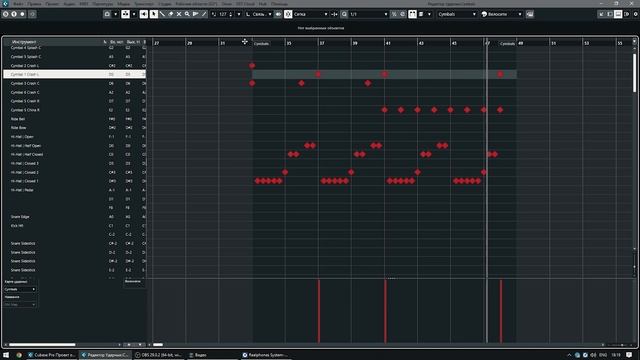
Task: Toggle the lower controller lane zone icon
Action: click(618, 14)
